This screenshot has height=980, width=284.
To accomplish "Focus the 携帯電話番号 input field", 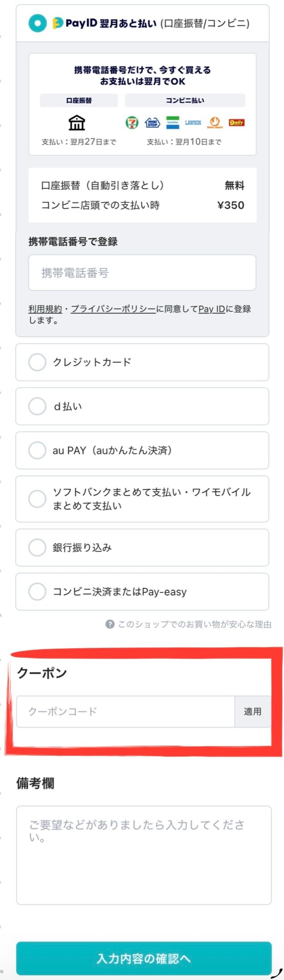I will (x=142, y=272).
